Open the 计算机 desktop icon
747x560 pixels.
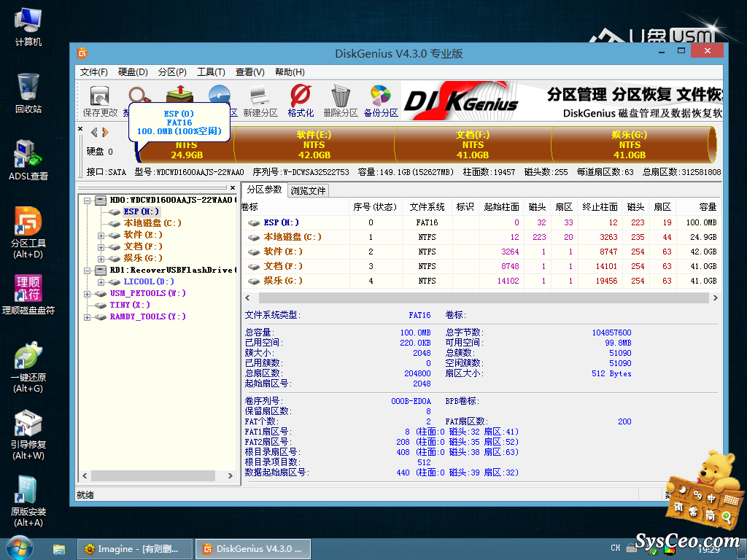pyautogui.click(x=28, y=27)
